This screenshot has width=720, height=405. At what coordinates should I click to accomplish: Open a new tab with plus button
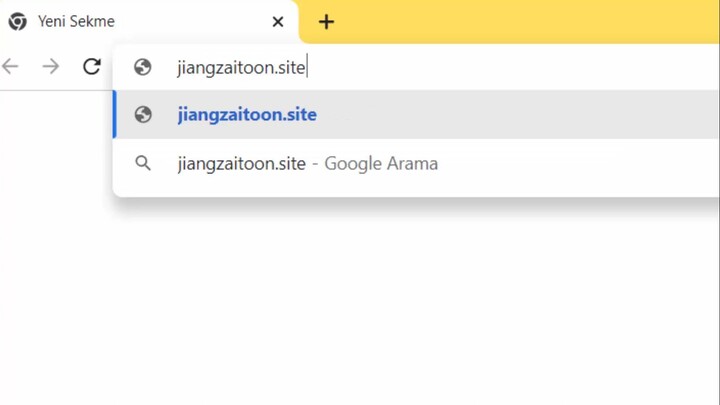[326, 21]
